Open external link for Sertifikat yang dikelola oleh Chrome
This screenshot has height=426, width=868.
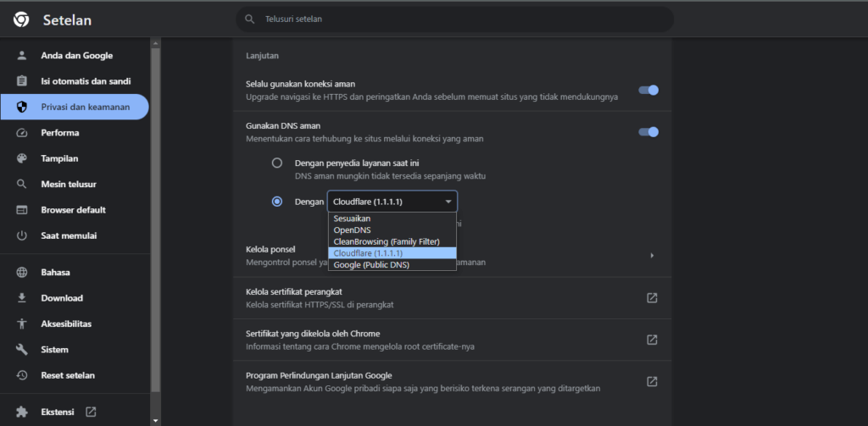[x=652, y=340]
